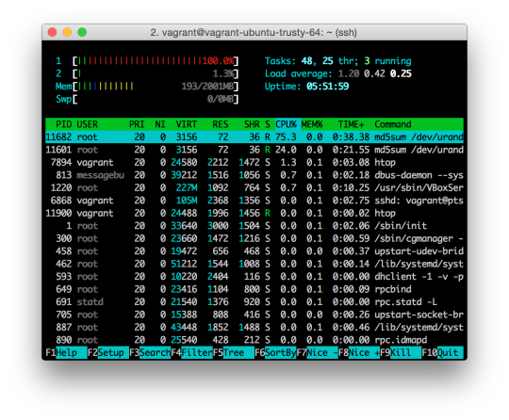Click the Uptime 05:51:59 value

click(x=327, y=87)
